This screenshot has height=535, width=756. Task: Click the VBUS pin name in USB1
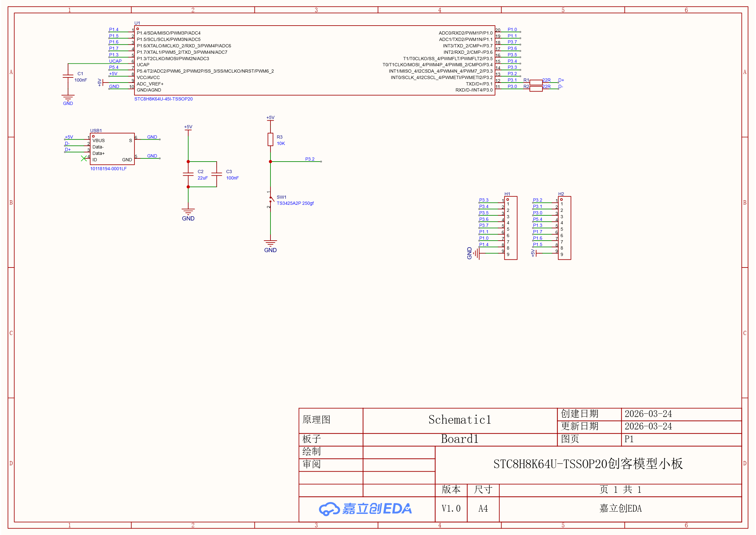point(99,140)
